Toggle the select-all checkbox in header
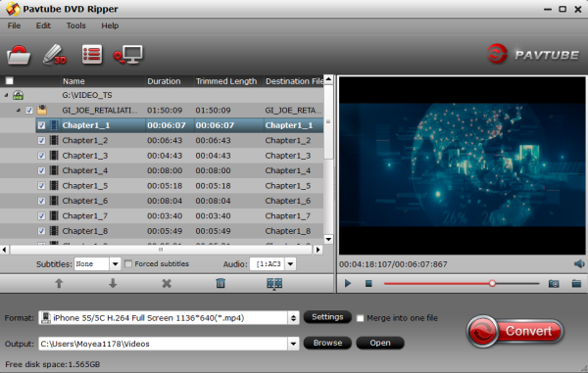 pyautogui.click(x=10, y=81)
